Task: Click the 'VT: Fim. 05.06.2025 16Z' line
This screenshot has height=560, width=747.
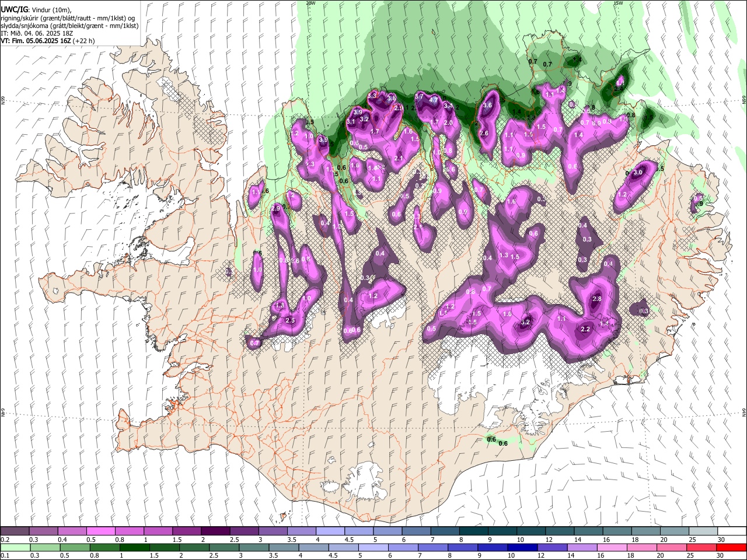Action: click(36, 41)
